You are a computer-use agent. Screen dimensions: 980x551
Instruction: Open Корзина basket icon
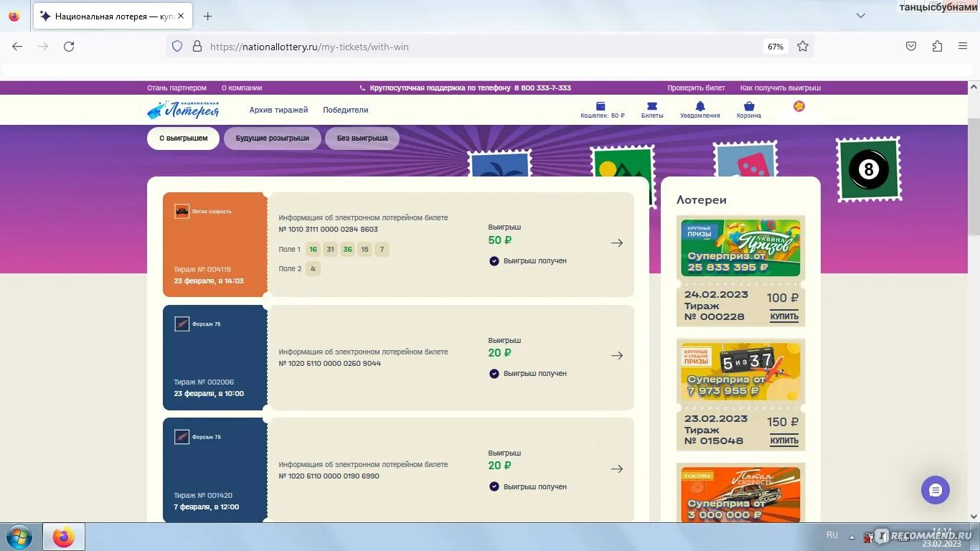(749, 110)
